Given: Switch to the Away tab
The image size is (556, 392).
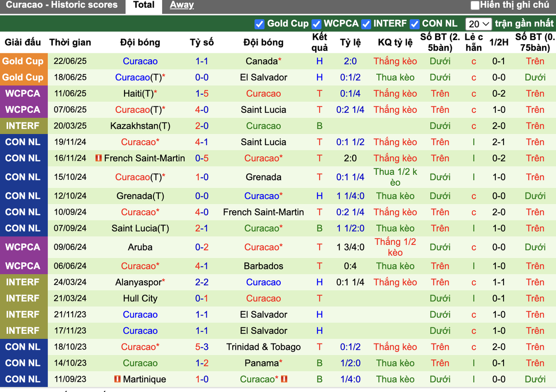Looking at the screenshot, I should point(182,5).
